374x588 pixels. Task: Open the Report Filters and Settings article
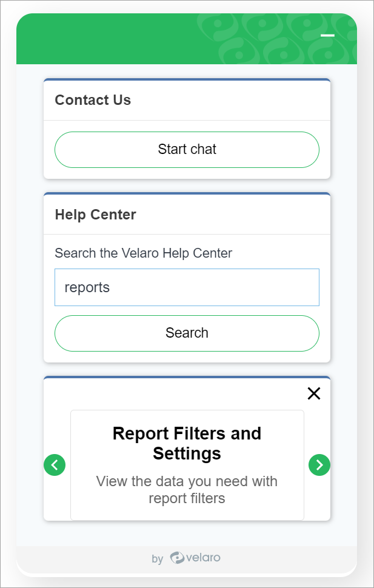(187, 443)
